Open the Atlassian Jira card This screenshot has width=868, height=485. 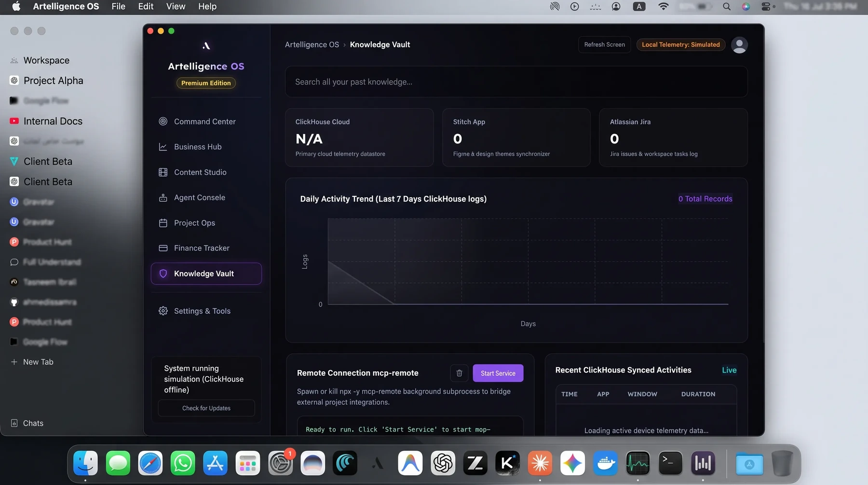point(673,138)
